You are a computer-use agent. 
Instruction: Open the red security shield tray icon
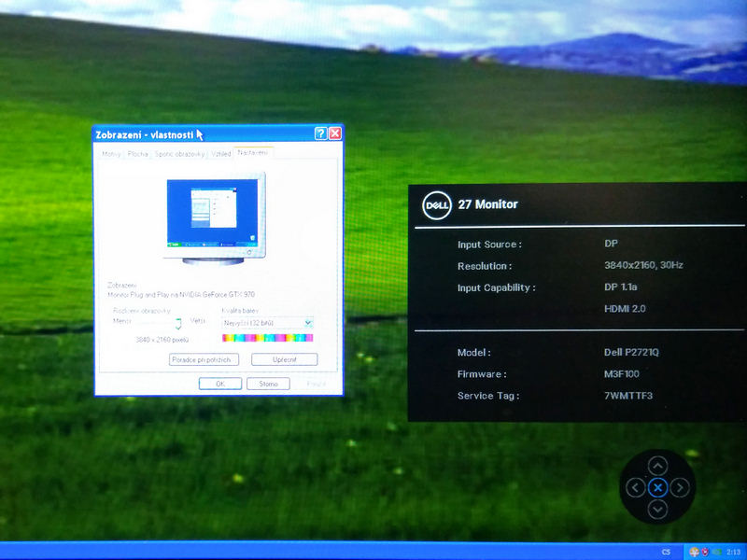[x=706, y=552]
